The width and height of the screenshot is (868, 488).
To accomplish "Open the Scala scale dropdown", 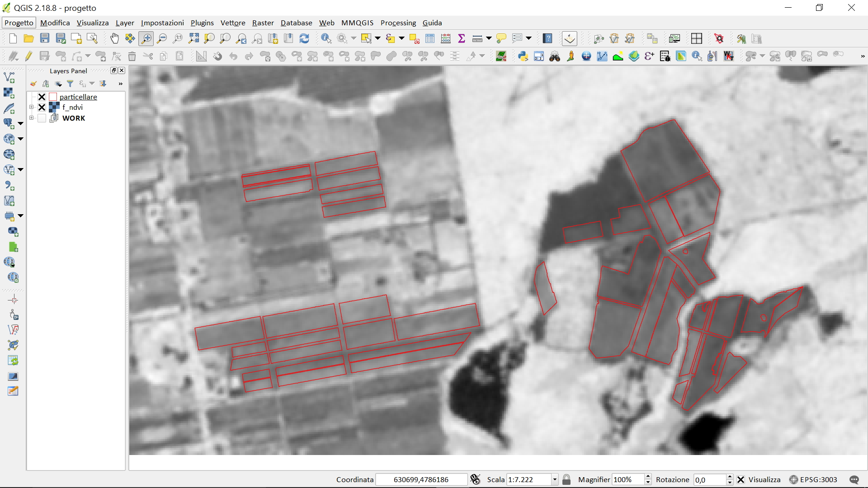I will 555,480.
